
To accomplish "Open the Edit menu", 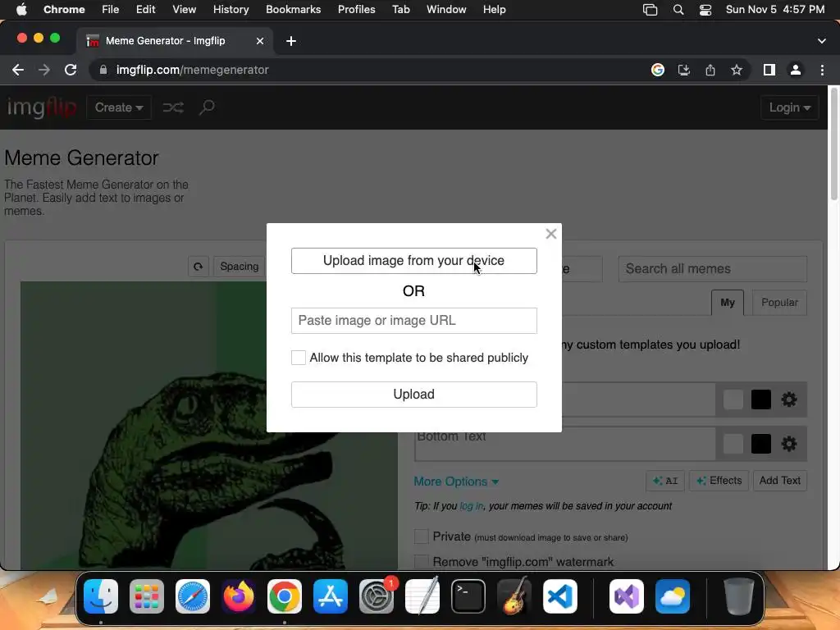I will tap(145, 10).
